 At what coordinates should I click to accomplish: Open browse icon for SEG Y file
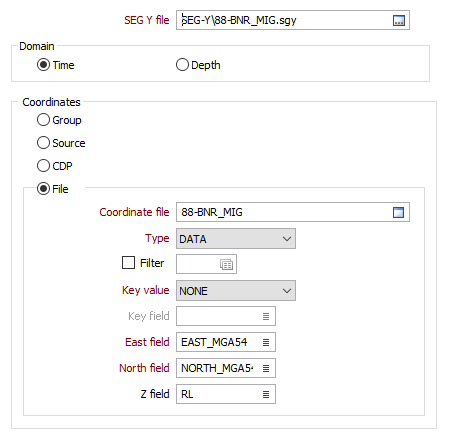[x=399, y=20]
